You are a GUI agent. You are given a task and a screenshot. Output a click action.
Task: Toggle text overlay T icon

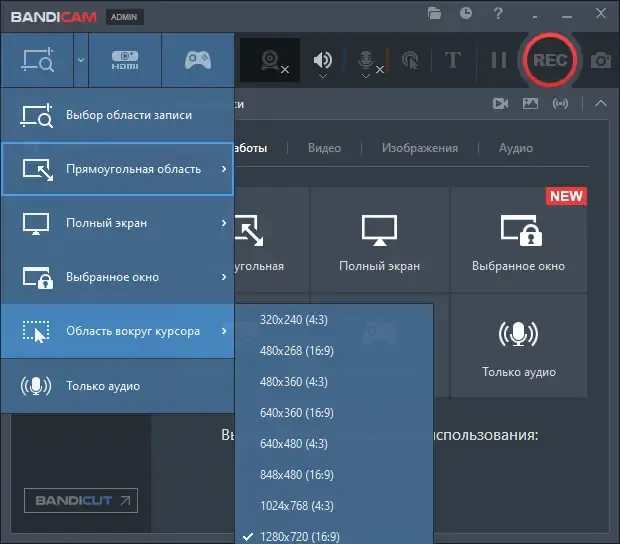click(453, 60)
